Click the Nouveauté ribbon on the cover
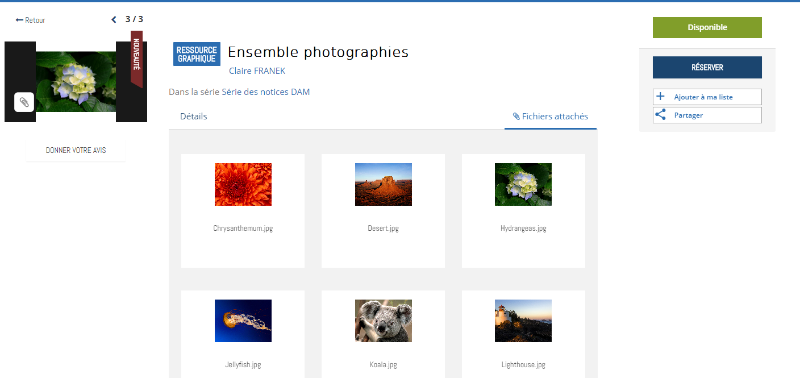 tap(137, 59)
